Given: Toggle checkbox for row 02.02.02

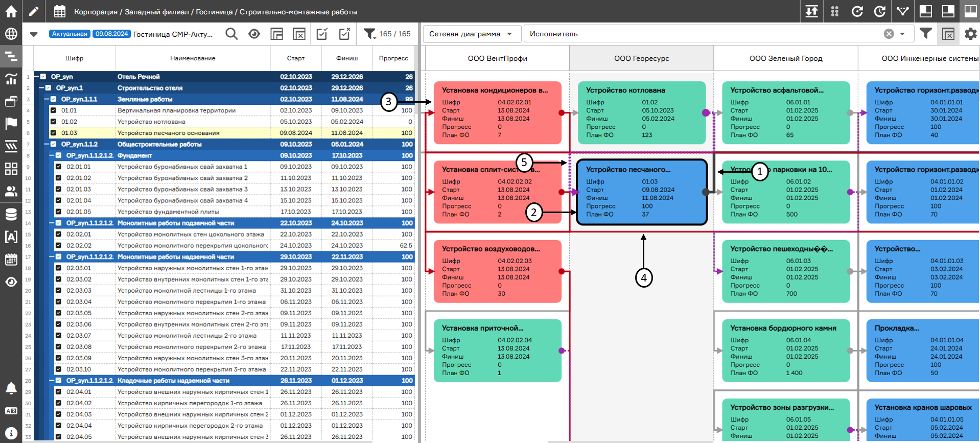Looking at the screenshot, I should tap(58, 245).
